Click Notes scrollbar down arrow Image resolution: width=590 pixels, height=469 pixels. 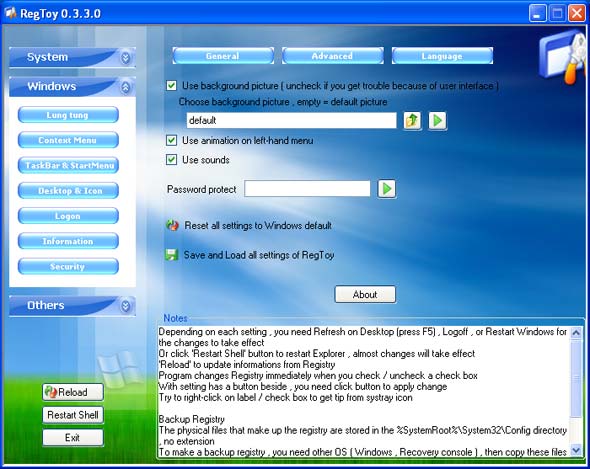pos(576,450)
